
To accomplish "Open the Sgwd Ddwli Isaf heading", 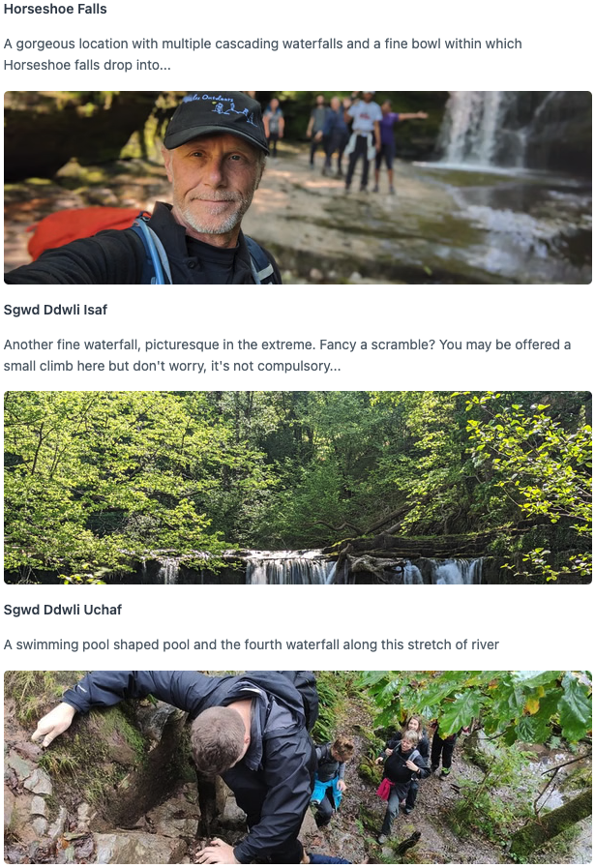I will [x=55, y=310].
